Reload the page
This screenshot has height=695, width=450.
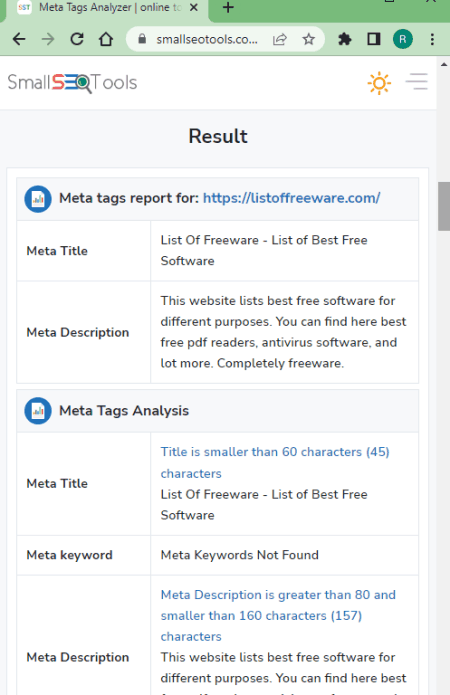point(77,39)
